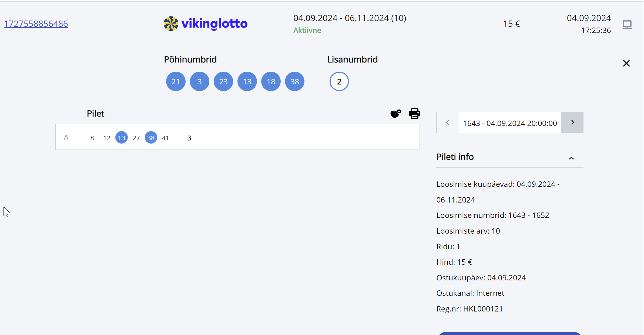
Task: Click matched number 38 in row A
Action: coord(151,138)
